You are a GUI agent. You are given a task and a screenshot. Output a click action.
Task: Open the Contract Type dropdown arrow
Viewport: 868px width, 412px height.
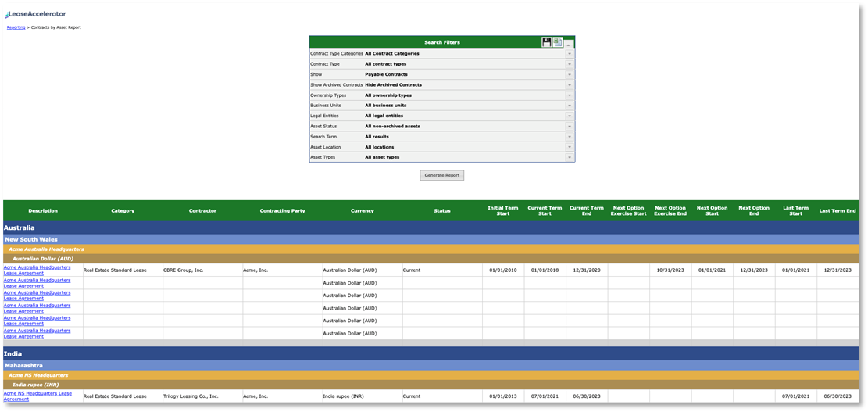[x=569, y=64]
